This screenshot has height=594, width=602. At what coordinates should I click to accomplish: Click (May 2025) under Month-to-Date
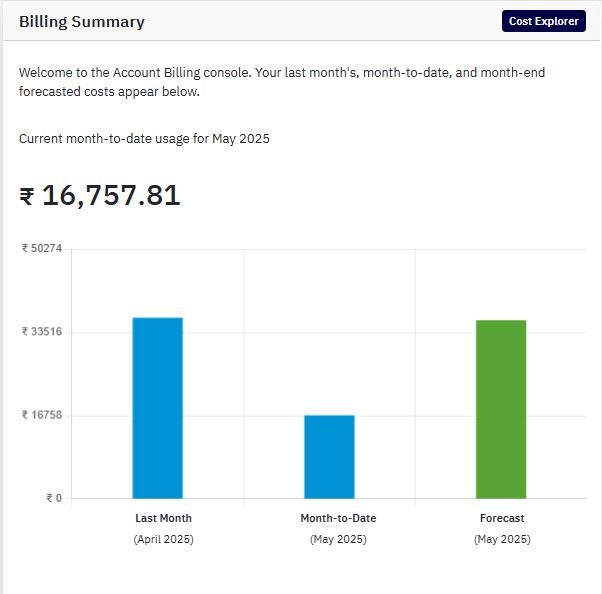pos(338,539)
